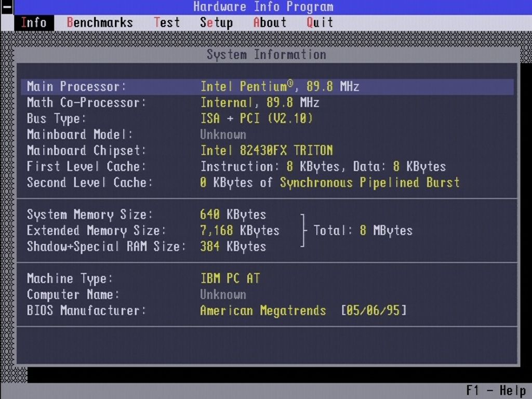Click the Hardware Info Program title bar
This screenshot has height=399, width=532.
coord(263,7)
